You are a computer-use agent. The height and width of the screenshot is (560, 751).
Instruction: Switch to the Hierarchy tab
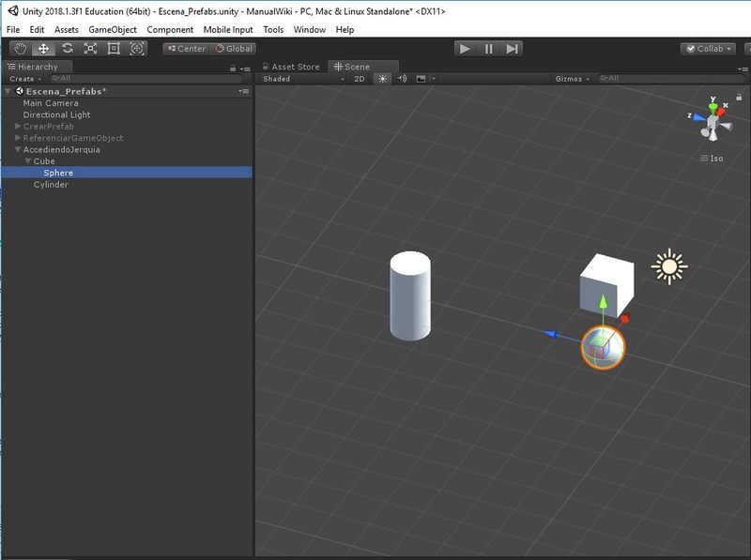38,67
